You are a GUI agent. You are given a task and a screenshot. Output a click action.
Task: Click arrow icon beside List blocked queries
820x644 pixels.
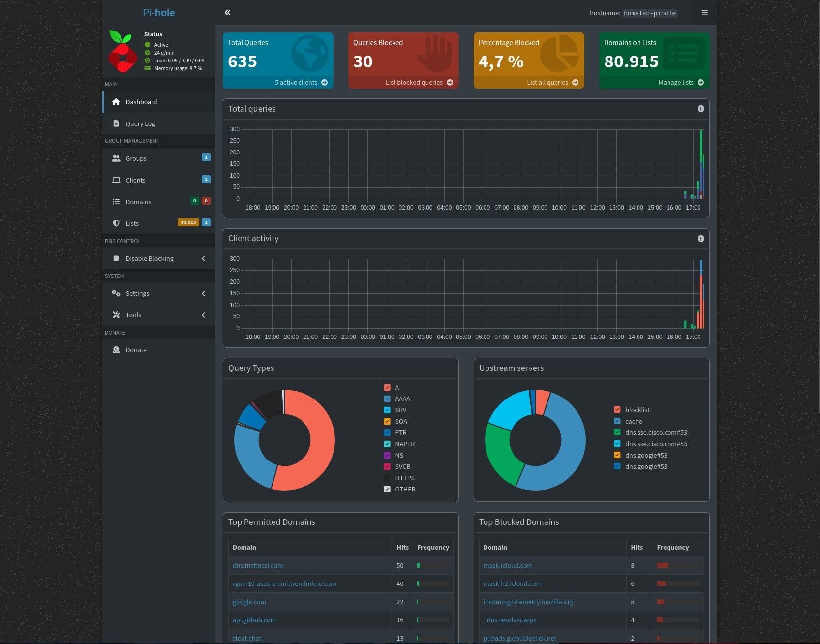[x=450, y=83]
